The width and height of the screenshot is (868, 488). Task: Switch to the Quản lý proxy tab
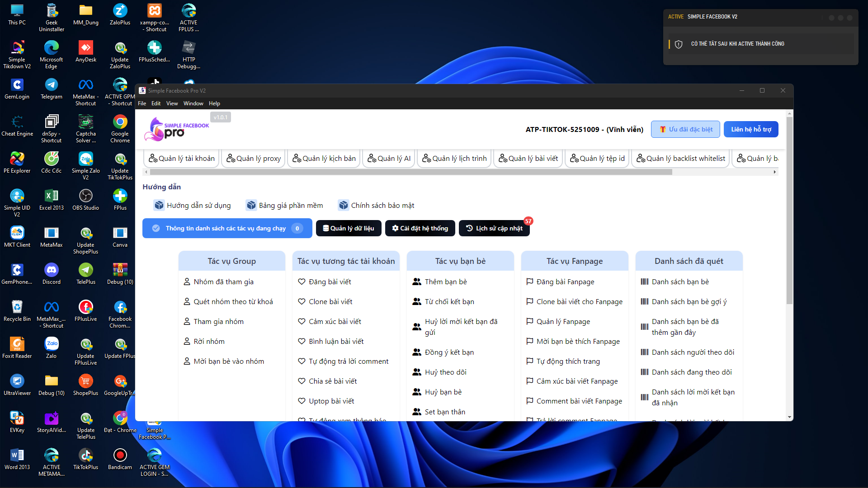(x=254, y=159)
